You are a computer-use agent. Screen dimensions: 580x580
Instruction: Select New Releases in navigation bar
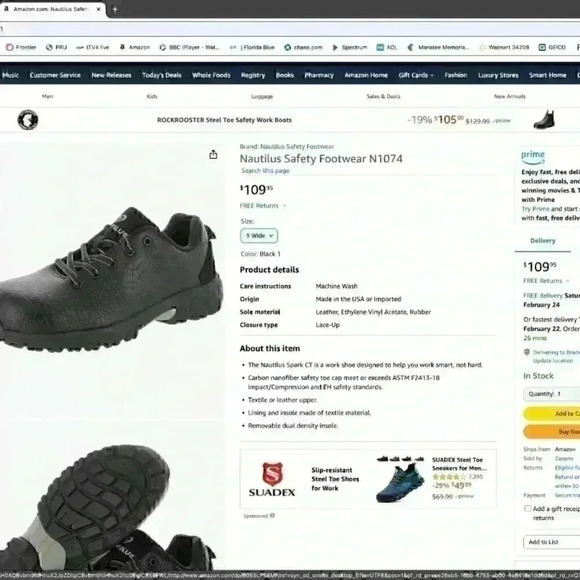point(111,75)
